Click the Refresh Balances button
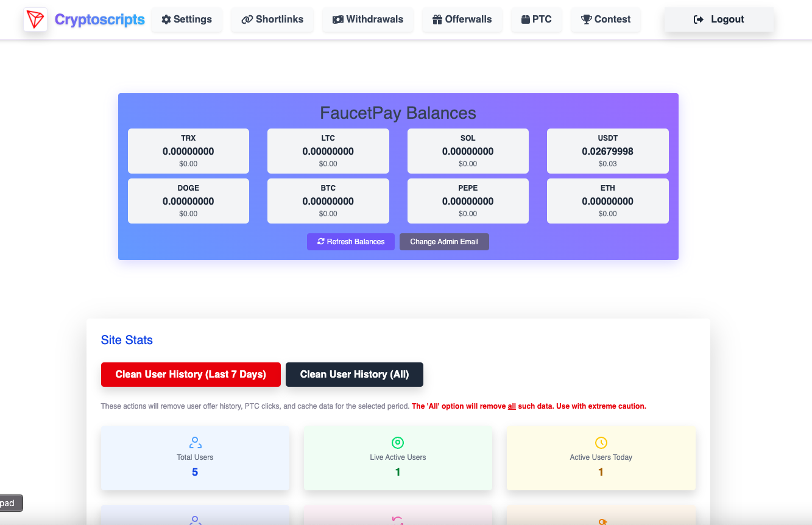This screenshot has width=812, height=525. (351, 242)
